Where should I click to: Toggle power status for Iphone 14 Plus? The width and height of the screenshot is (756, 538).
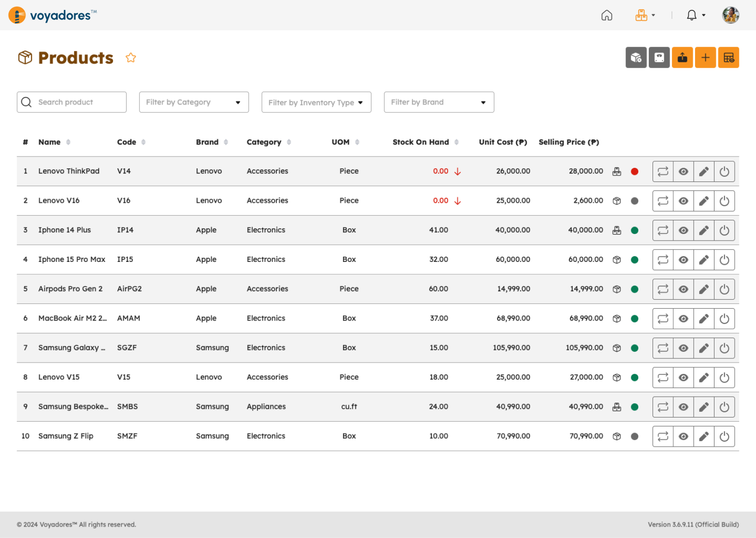click(724, 230)
